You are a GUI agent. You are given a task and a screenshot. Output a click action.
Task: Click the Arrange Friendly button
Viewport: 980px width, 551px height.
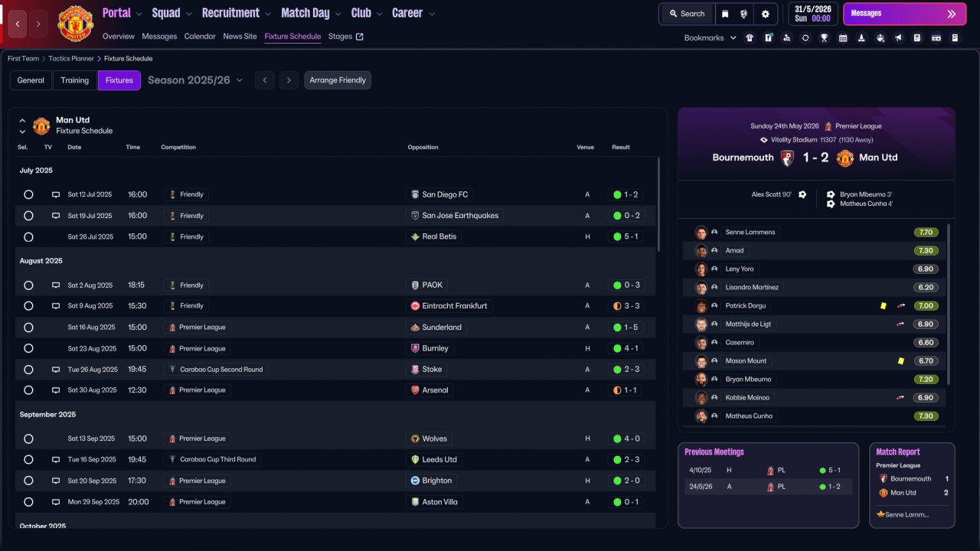[338, 80]
